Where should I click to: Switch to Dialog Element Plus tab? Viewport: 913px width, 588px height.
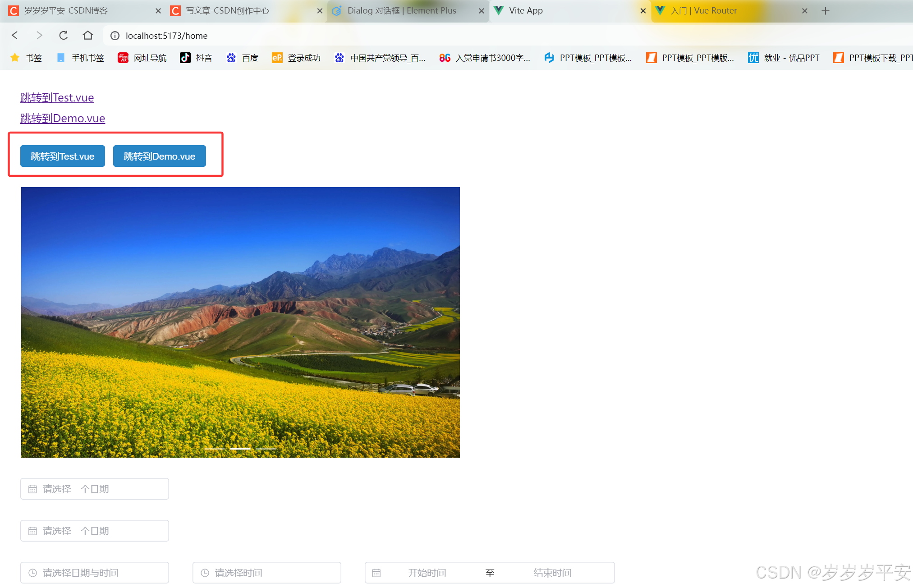coord(401,11)
